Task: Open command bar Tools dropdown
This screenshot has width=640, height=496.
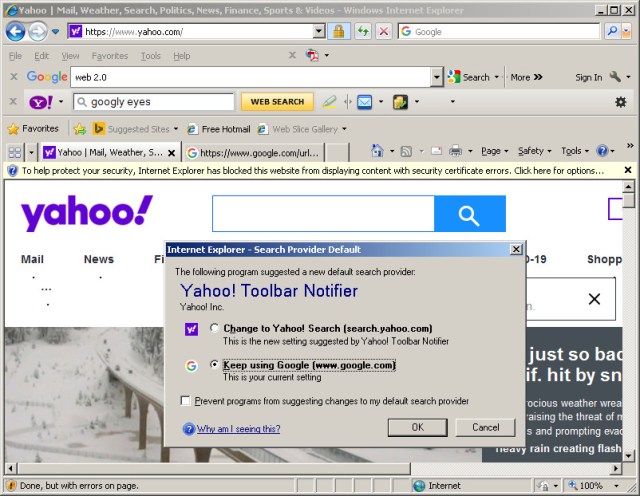Action: [575, 151]
